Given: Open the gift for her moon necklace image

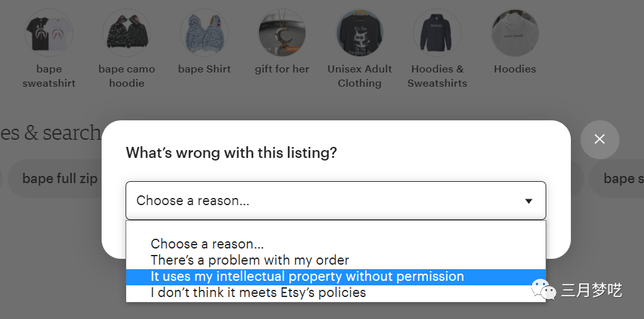Looking at the screenshot, I should click(282, 32).
